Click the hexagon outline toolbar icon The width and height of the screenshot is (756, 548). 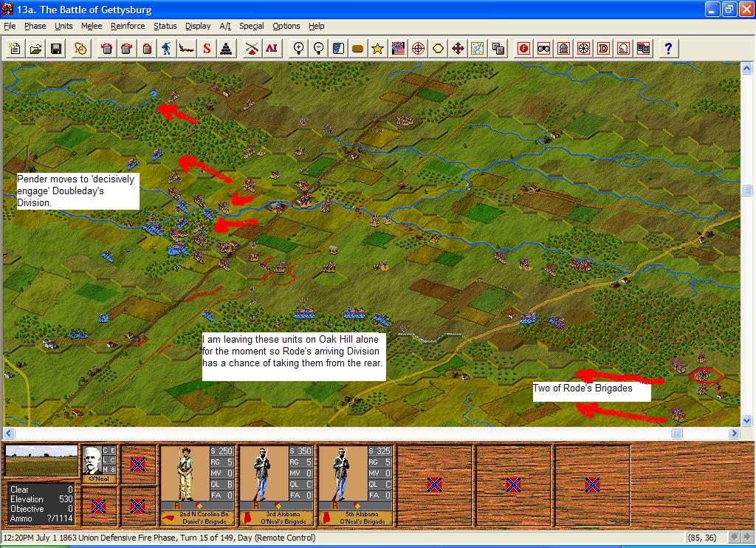tap(438, 48)
